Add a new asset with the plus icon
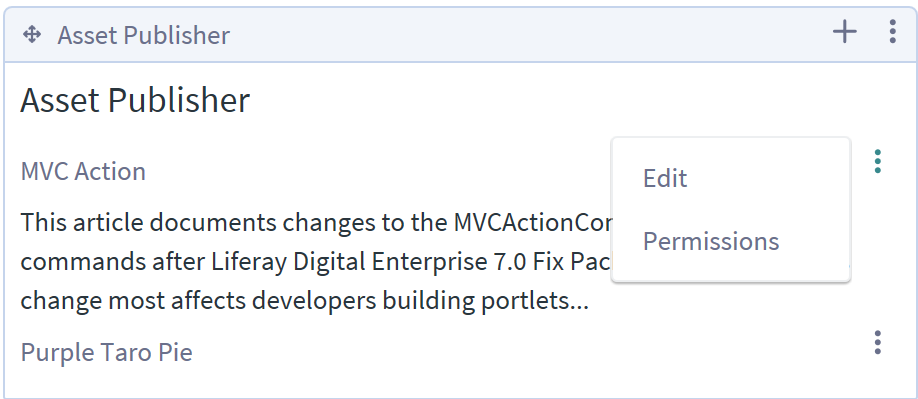 pyautogui.click(x=845, y=31)
